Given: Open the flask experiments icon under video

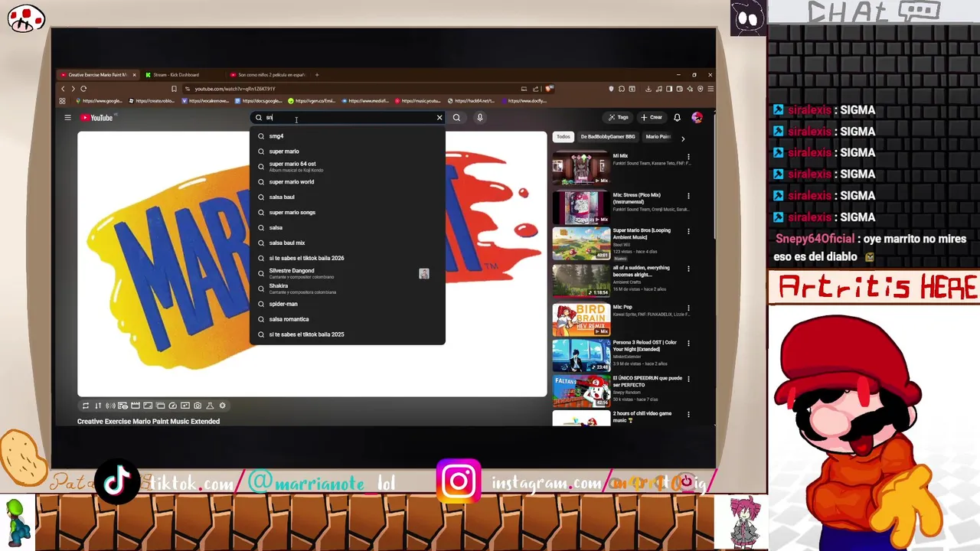Looking at the screenshot, I should (210, 406).
